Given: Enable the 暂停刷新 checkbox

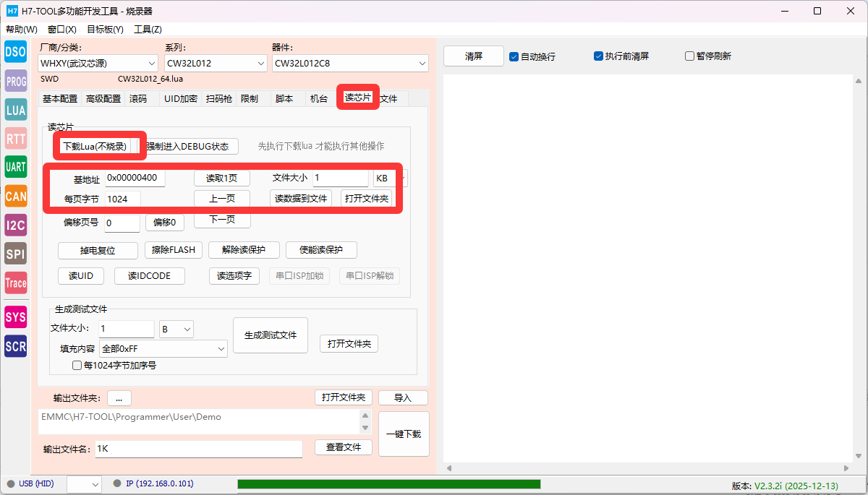Looking at the screenshot, I should coord(689,56).
